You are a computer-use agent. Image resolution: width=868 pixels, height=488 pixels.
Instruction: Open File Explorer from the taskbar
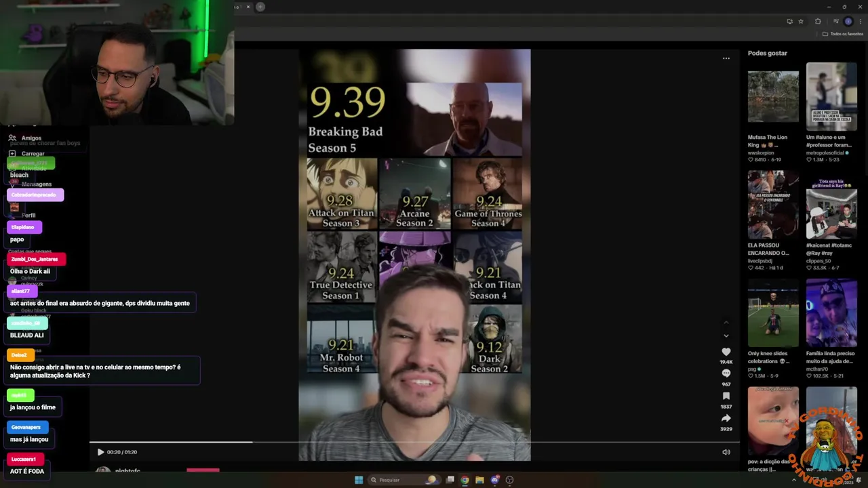coord(479,480)
